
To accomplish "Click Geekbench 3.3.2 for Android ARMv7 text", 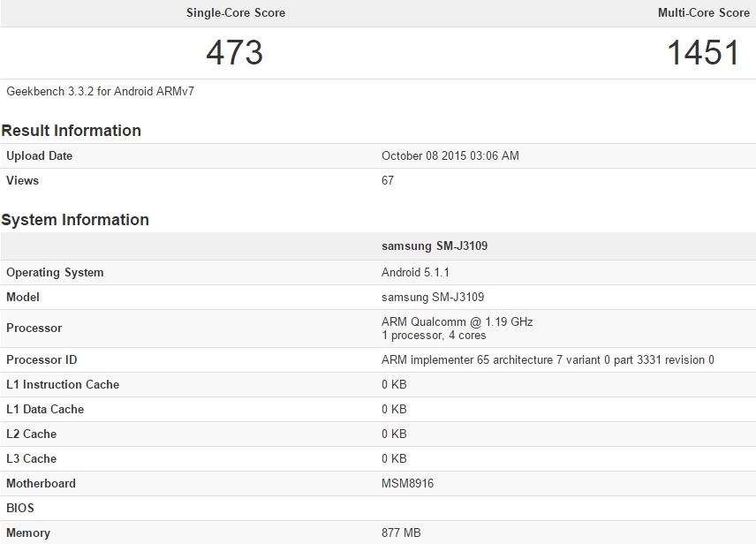I will [101, 91].
